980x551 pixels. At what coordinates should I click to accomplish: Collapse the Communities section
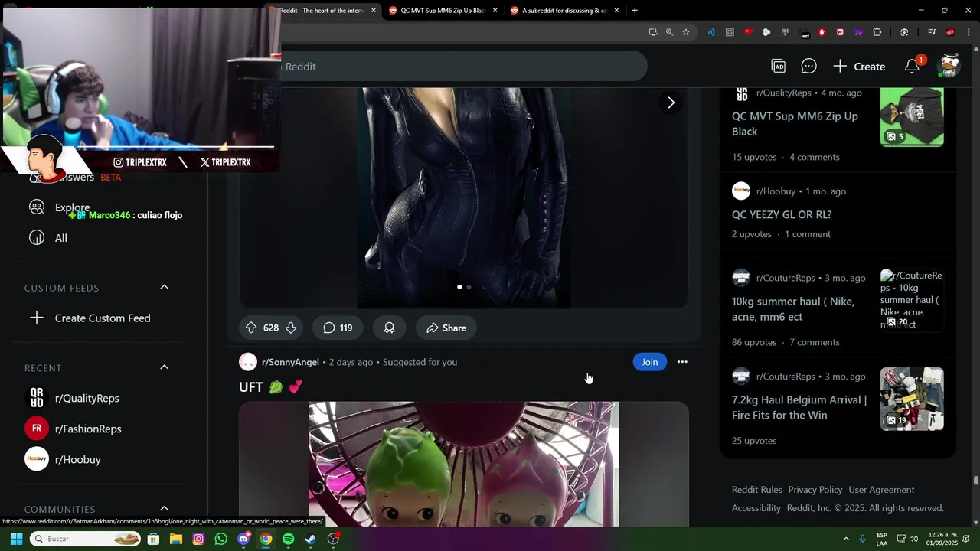164,508
